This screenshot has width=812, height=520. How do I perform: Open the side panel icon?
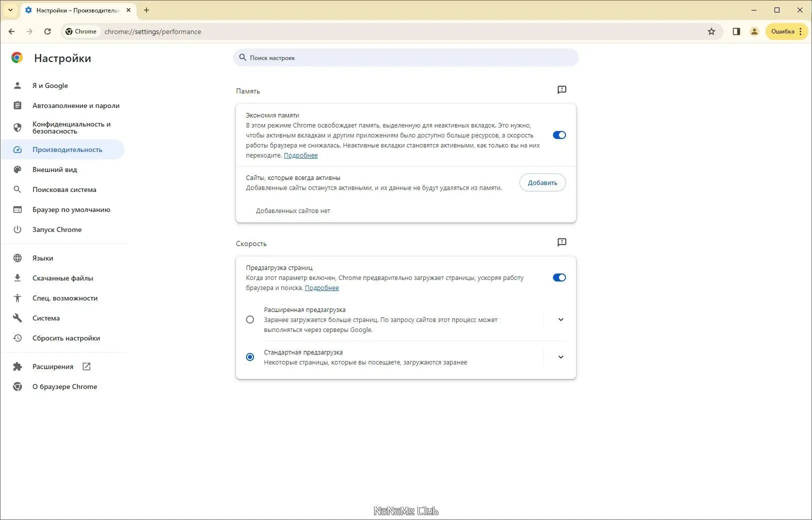click(736, 31)
